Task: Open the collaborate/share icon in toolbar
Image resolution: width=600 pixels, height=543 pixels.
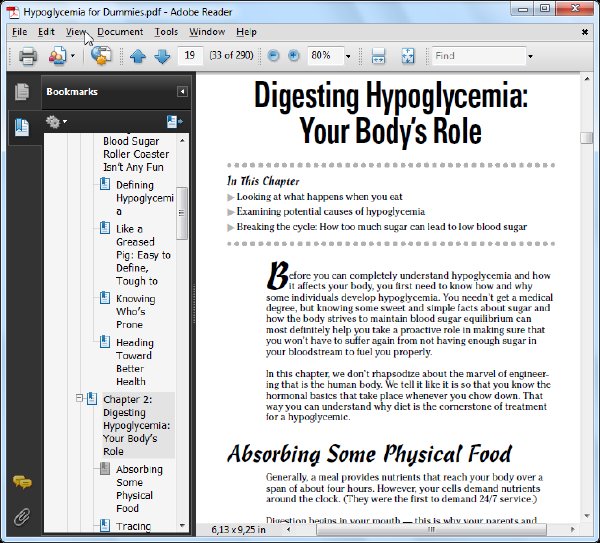Action: (57, 56)
